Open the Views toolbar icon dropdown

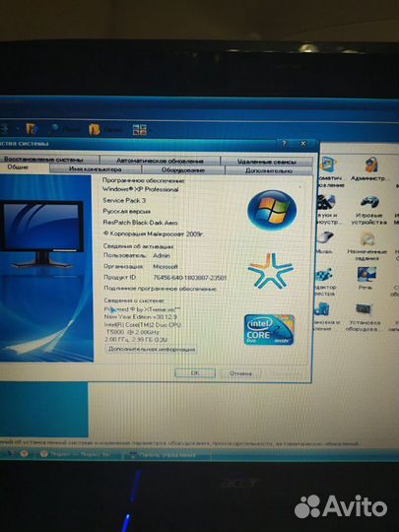coord(140,130)
